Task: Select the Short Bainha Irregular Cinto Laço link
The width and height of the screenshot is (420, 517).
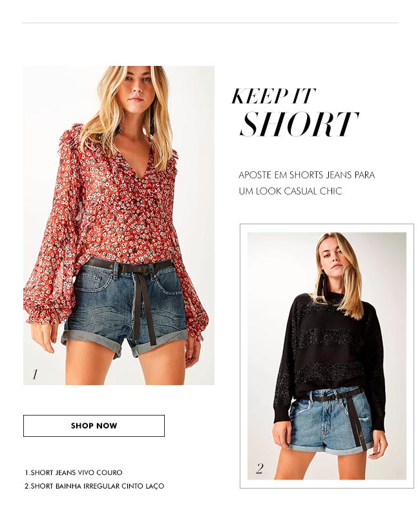Action: click(94, 486)
